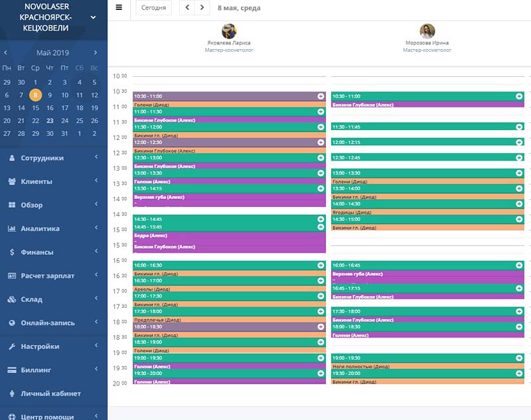Click the Сотрудники person icon

click(x=11, y=158)
